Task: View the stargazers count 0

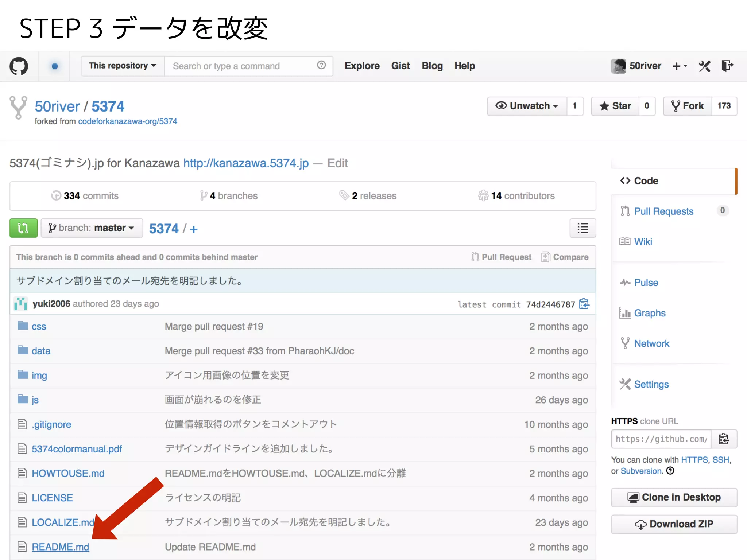Action: click(647, 106)
